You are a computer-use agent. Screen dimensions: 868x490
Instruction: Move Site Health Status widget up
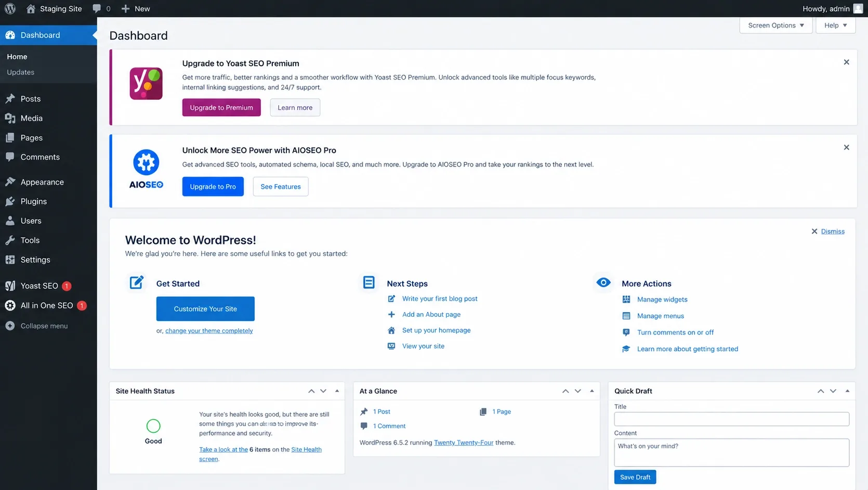(x=311, y=391)
